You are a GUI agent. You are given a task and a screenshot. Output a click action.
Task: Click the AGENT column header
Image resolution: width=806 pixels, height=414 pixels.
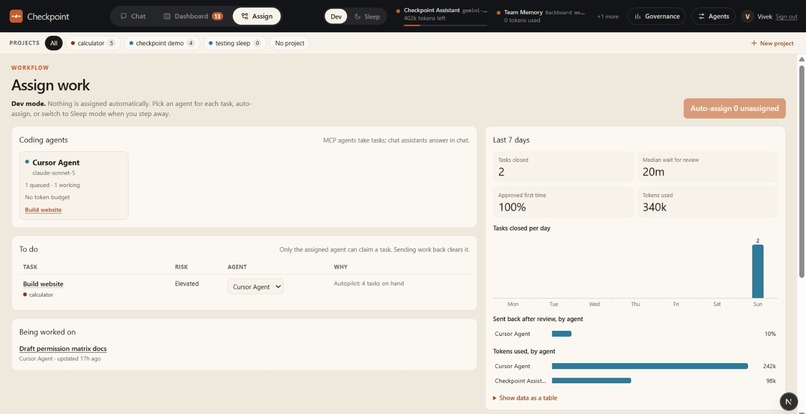(237, 267)
